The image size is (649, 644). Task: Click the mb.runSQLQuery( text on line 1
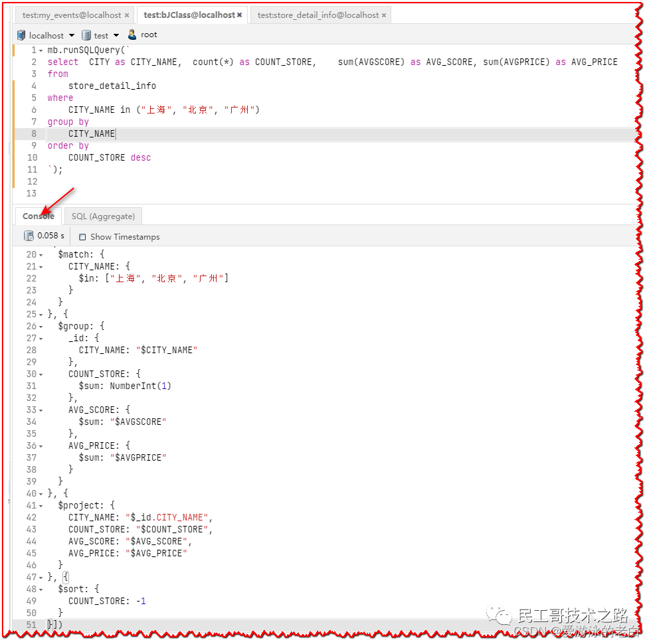86,50
